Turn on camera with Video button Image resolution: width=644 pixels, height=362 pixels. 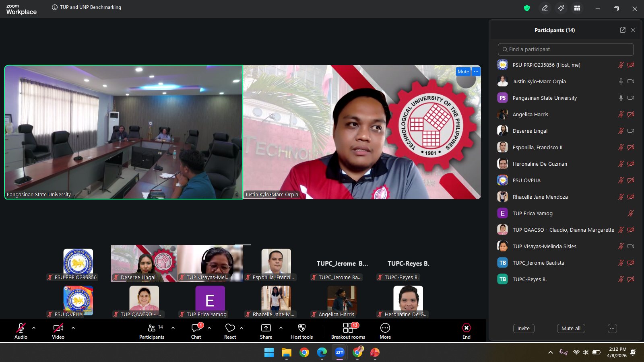pos(58,331)
